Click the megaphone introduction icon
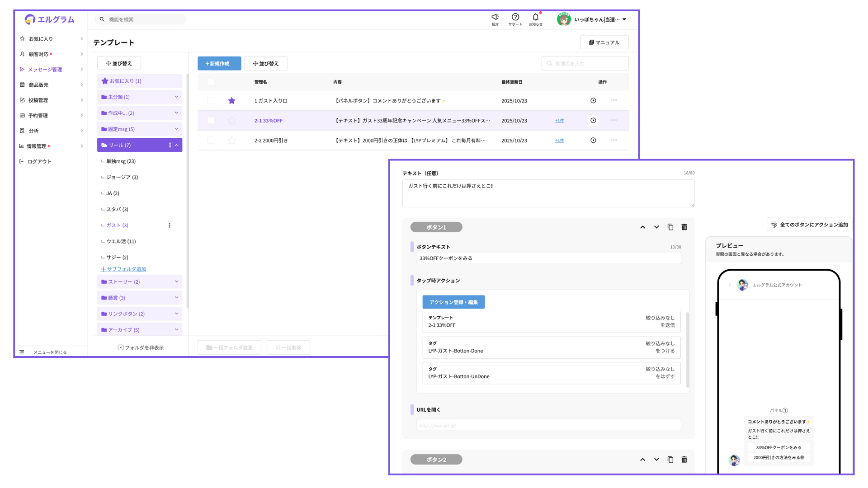The width and height of the screenshot is (868, 488). 495,17
